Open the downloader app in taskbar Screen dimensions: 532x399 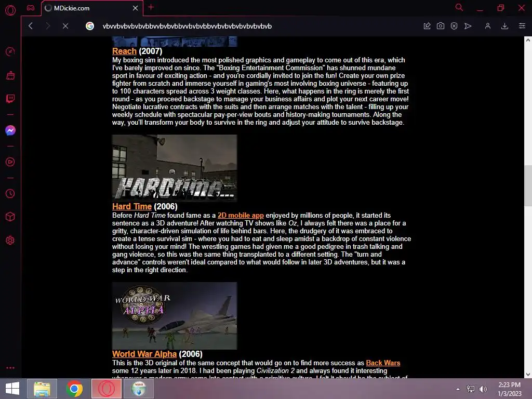139,389
